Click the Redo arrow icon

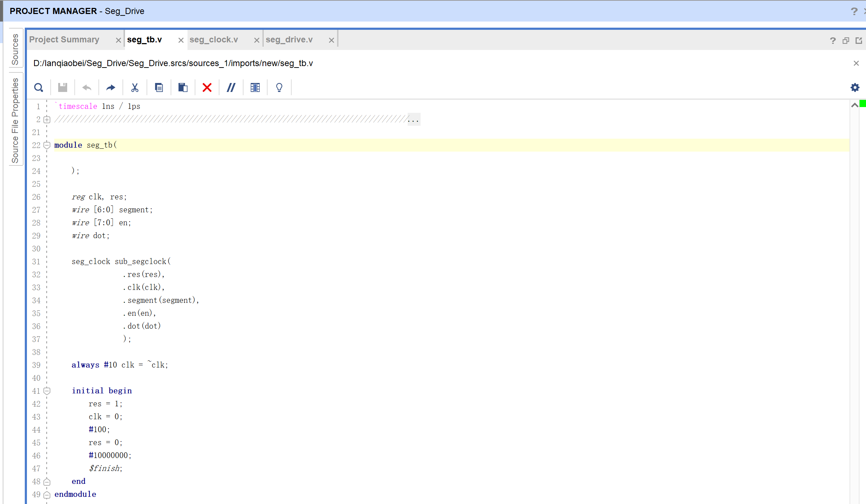tap(111, 88)
